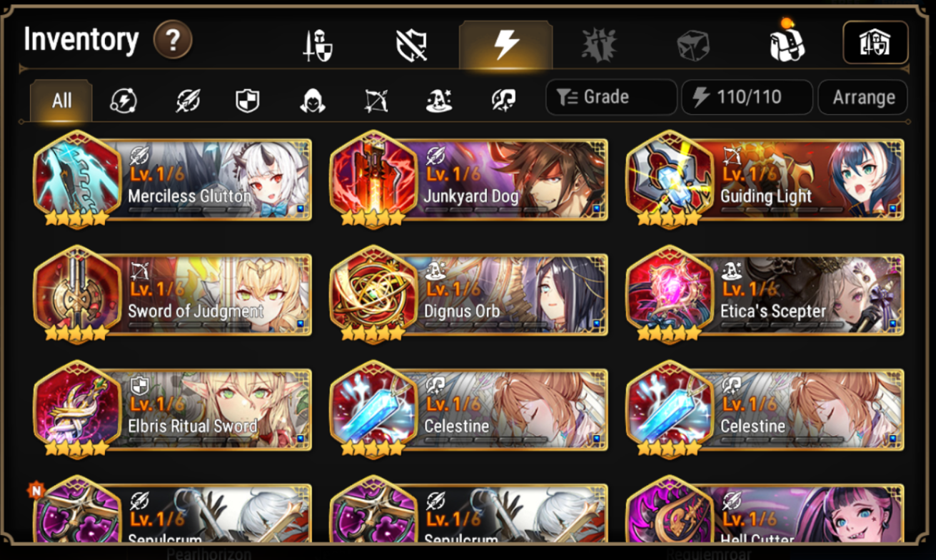936x560 pixels.
Task: Open the backpack items tab
Action: click(786, 42)
